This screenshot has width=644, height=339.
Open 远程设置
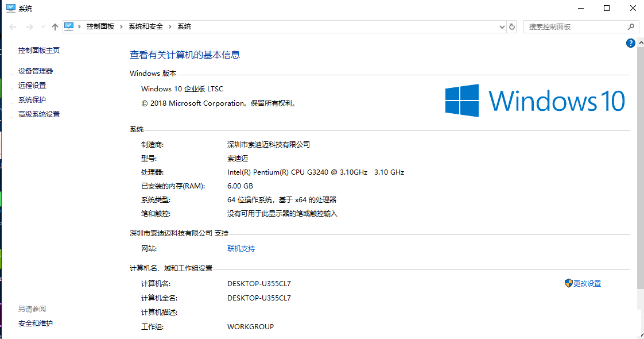[x=32, y=85]
